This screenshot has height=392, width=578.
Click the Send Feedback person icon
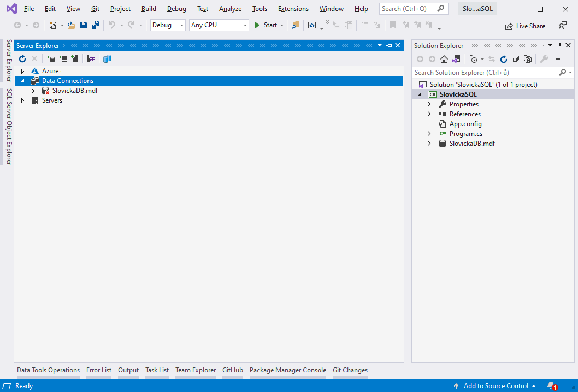pyautogui.click(x=563, y=26)
